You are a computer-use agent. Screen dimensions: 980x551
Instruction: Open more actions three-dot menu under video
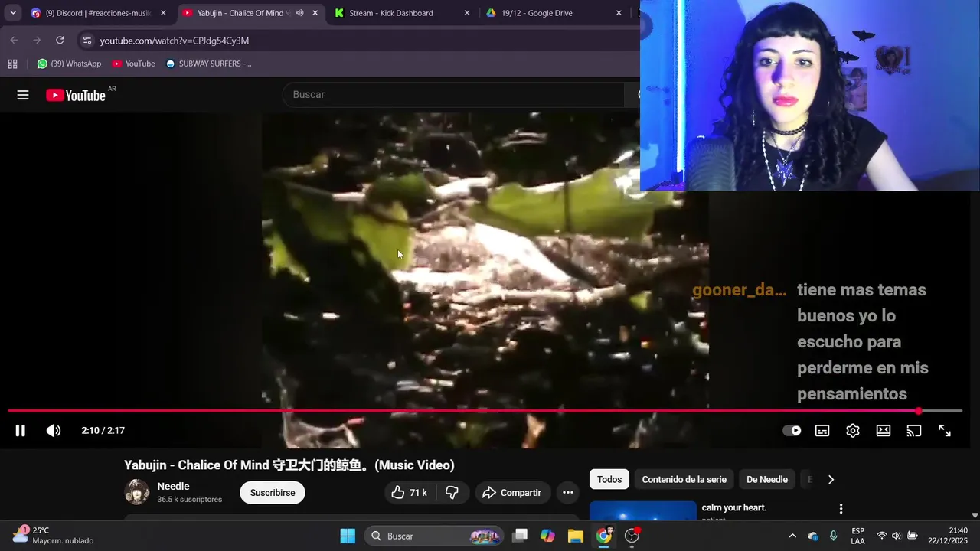(568, 493)
